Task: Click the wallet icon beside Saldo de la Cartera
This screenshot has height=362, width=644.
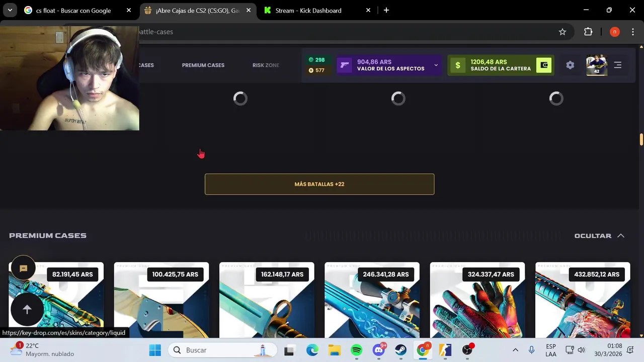Action: [x=544, y=65]
